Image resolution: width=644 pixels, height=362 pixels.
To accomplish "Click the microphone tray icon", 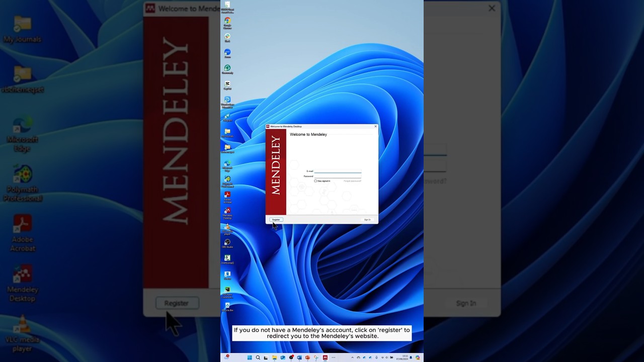I will (x=376, y=357).
